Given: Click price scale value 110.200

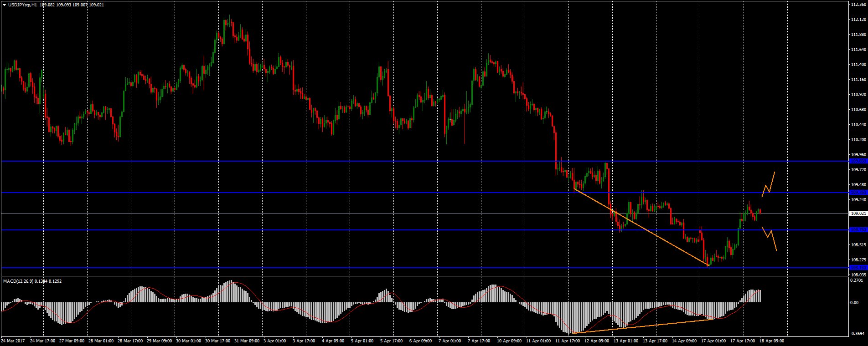Looking at the screenshot, I should pyautogui.click(x=858, y=140).
